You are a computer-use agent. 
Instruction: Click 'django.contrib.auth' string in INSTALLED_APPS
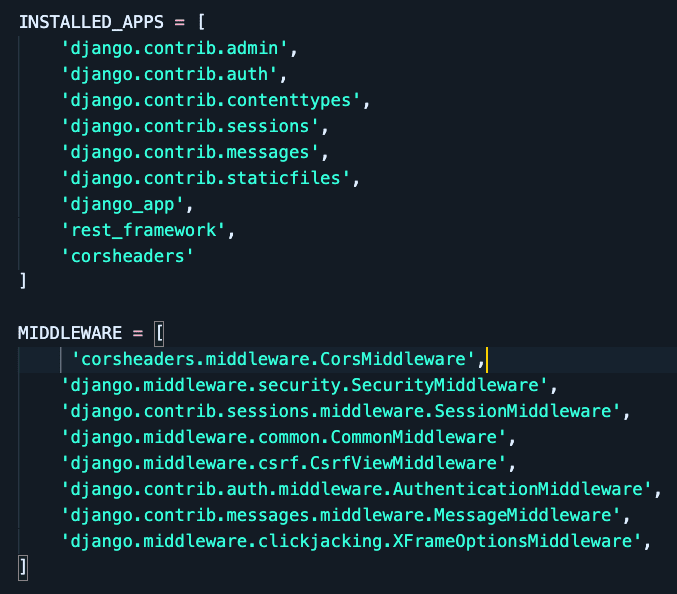click(169, 74)
